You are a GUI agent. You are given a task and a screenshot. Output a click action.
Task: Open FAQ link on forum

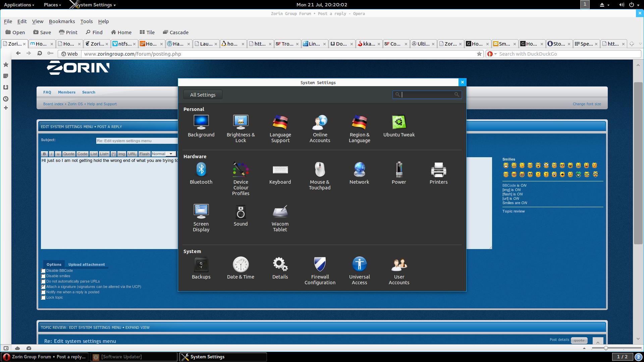point(47,92)
